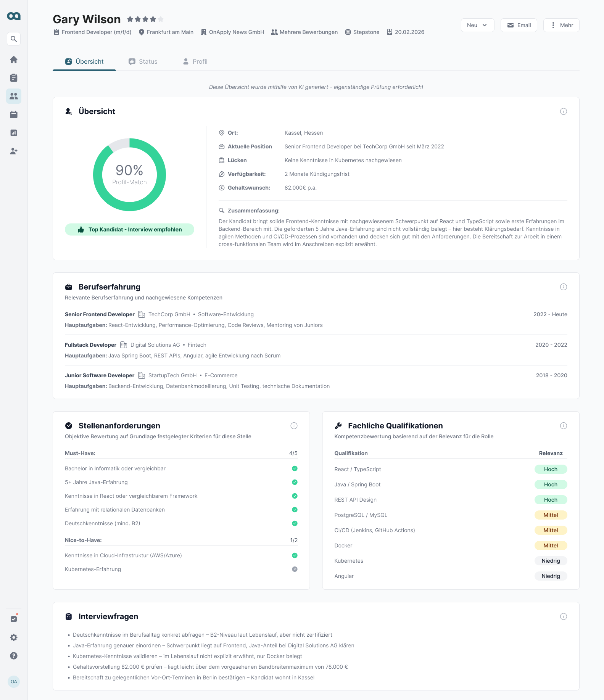The width and height of the screenshot is (604, 700).
Task: Click the candidate star rating
Action: pyautogui.click(x=145, y=19)
